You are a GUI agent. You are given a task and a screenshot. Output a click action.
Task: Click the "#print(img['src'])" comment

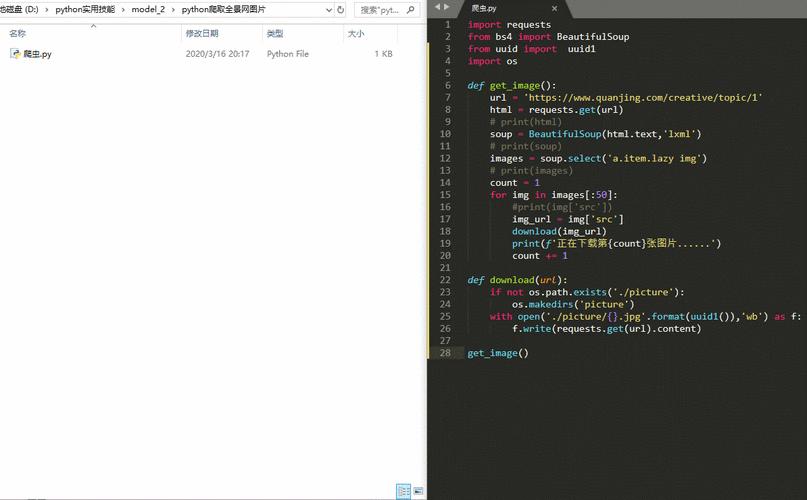562,207
